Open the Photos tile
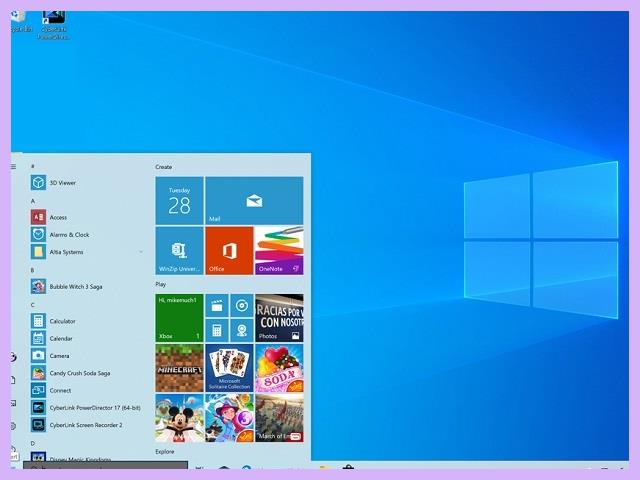640x480 pixels. pyautogui.click(x=279, y=318)
